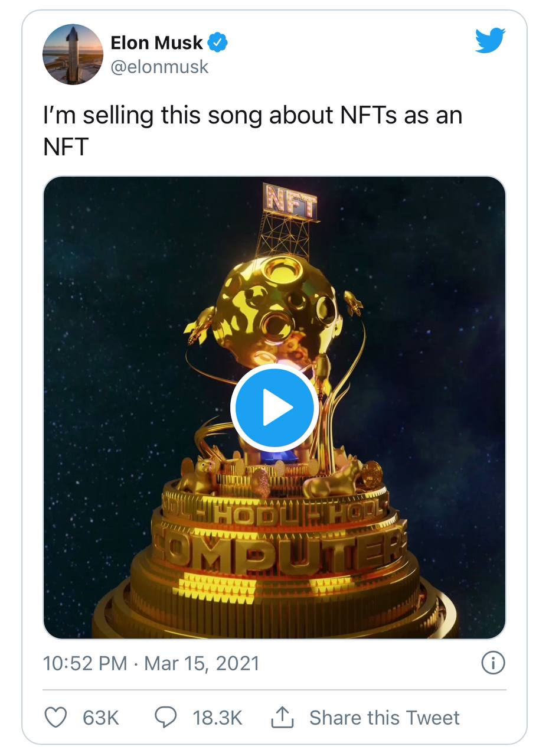Click the Twitter bird logo
The image size is (549, 756).
point(490,40)
